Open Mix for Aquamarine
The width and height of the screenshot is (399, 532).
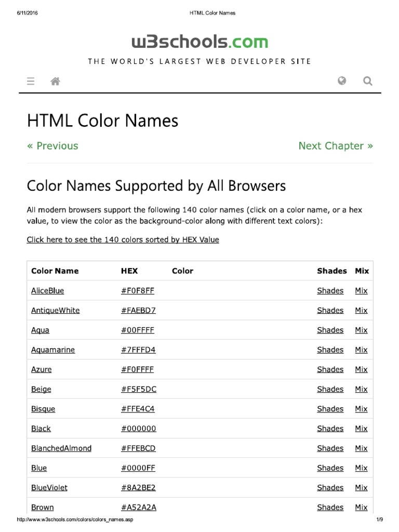point(361,350)
